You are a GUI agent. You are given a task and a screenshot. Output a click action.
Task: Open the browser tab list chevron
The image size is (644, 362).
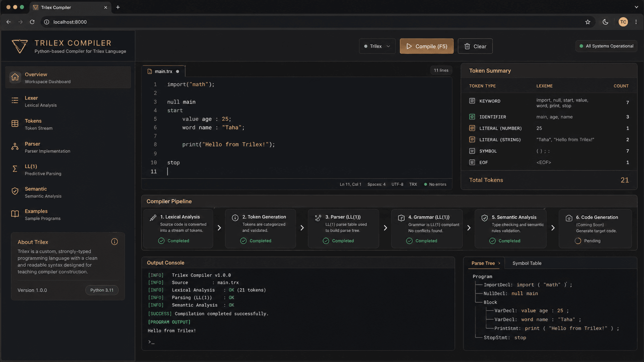pyautogui.click(x=636, y=7)
